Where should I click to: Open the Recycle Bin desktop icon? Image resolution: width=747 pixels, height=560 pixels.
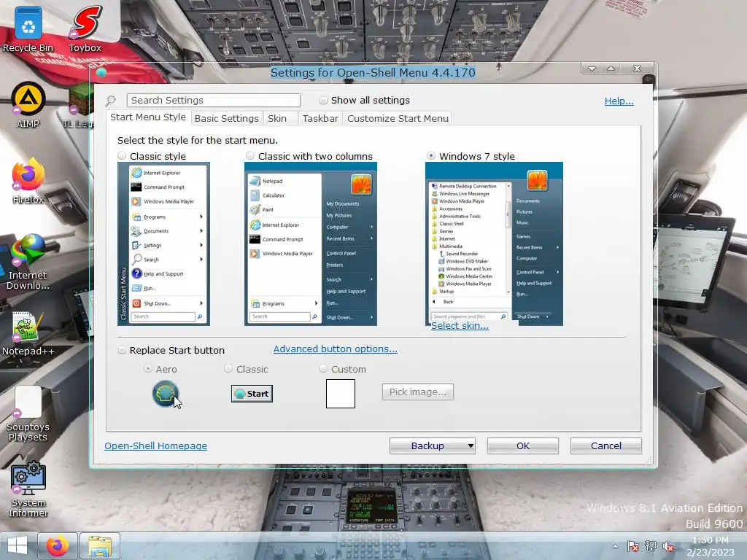point(28,28)
